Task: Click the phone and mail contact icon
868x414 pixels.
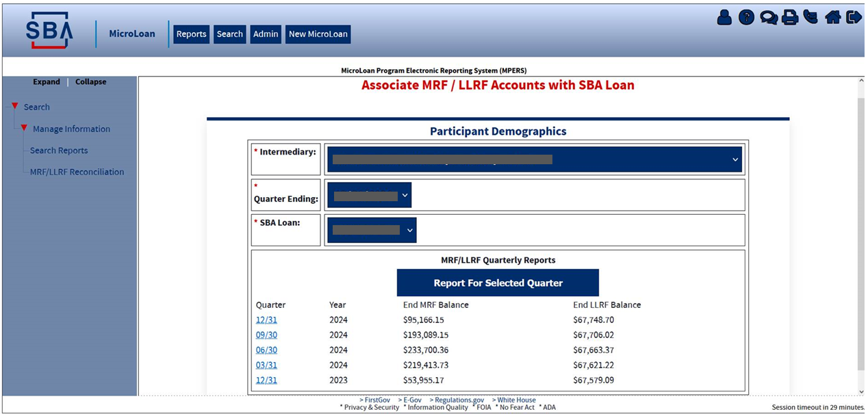Action: [811, 18]
